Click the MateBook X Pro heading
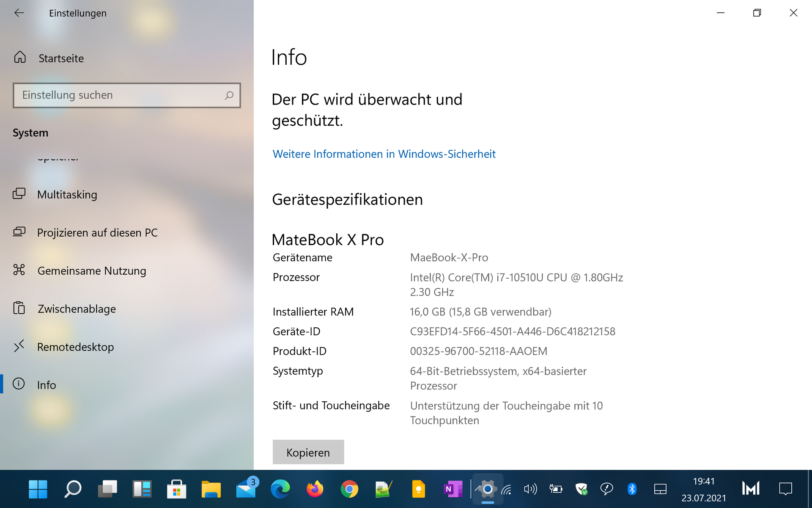The width and height of the screenshot is (812, 508). (x=328, y=240)
